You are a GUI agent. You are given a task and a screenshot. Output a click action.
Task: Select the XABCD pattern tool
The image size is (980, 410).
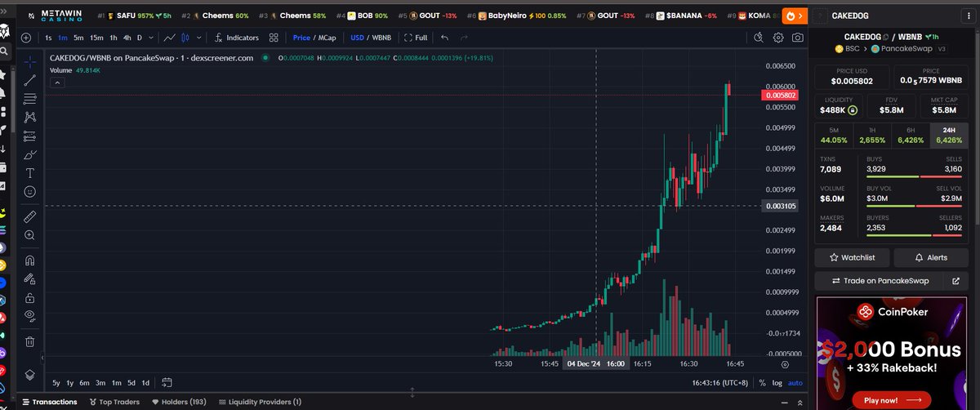[30, 118]
